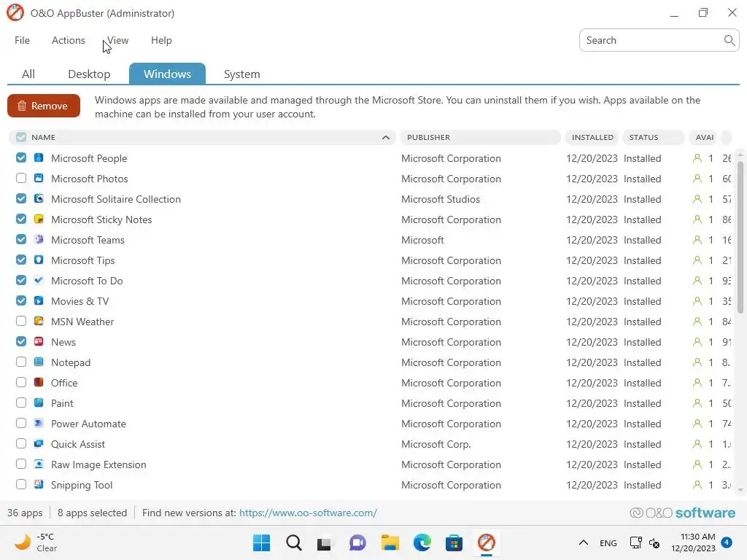Click the search magnifier icon
Screen dimensions: 747x560
point(729,41)
